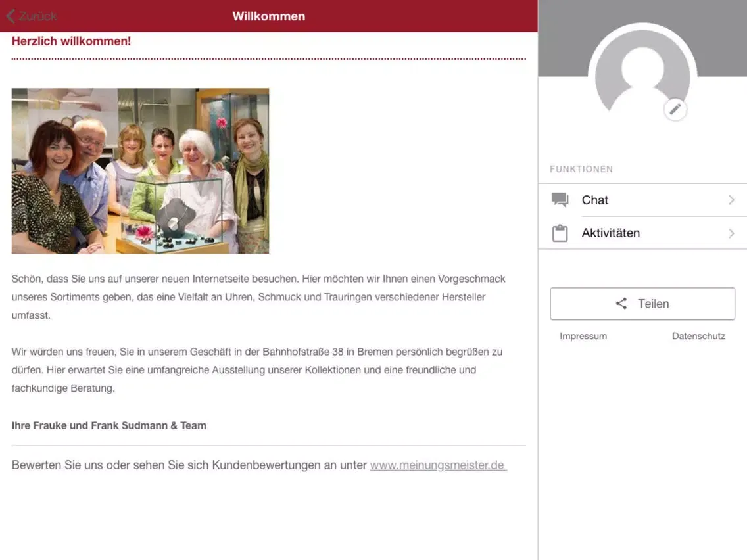
Task: Click the team photo image
Action: point(140,170)
